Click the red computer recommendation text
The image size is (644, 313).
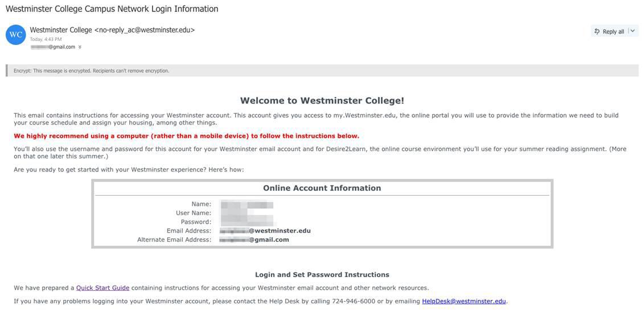point(186,136)
